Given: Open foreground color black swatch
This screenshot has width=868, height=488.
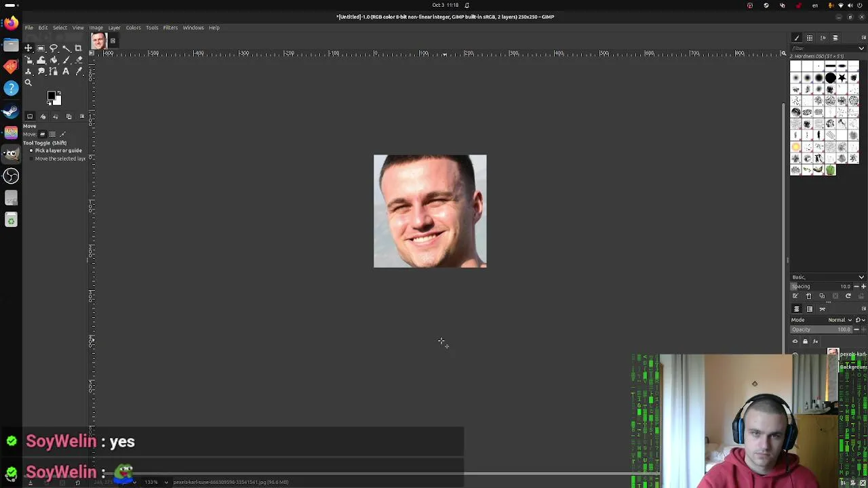Looking at the screenshot, I should coord(51,96).
